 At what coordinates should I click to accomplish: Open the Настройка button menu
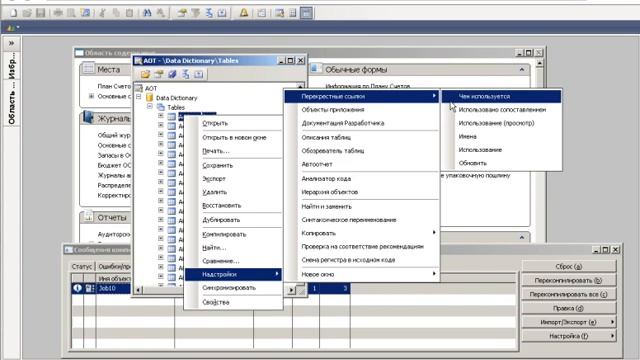[x=569, y=336]
